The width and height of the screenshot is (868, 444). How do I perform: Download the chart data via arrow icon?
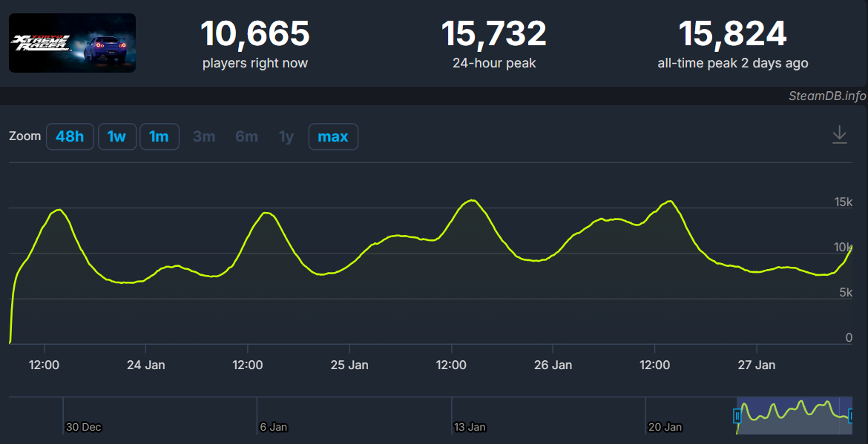(839, 135)
